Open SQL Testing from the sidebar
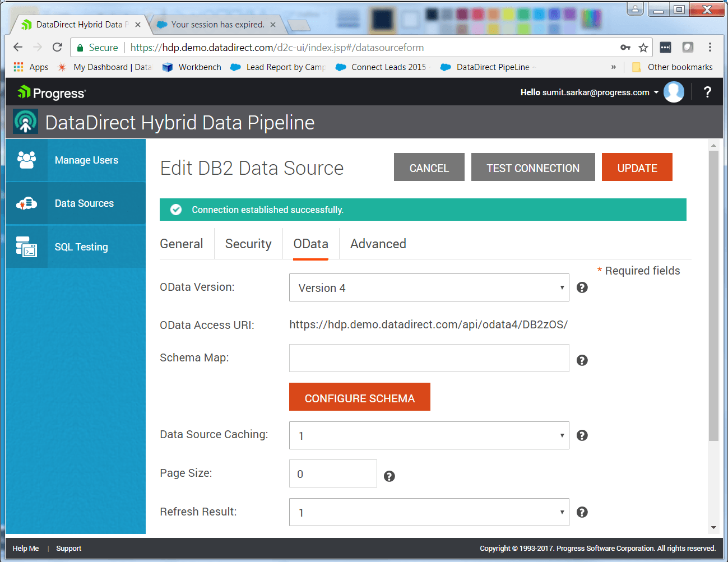Screen dimensions: 728x562 coord(27,247)
